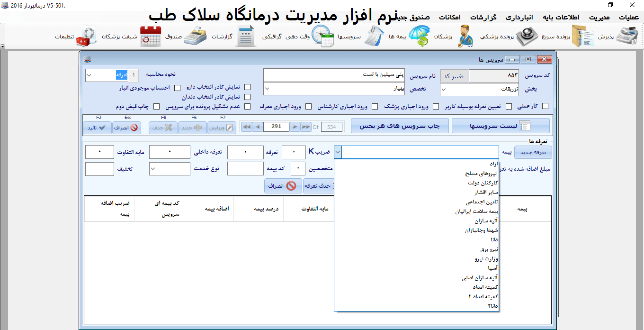Toggle ورود اجباری معرف checkbox
Screen dimensions: 644x330
pos(308,106)
